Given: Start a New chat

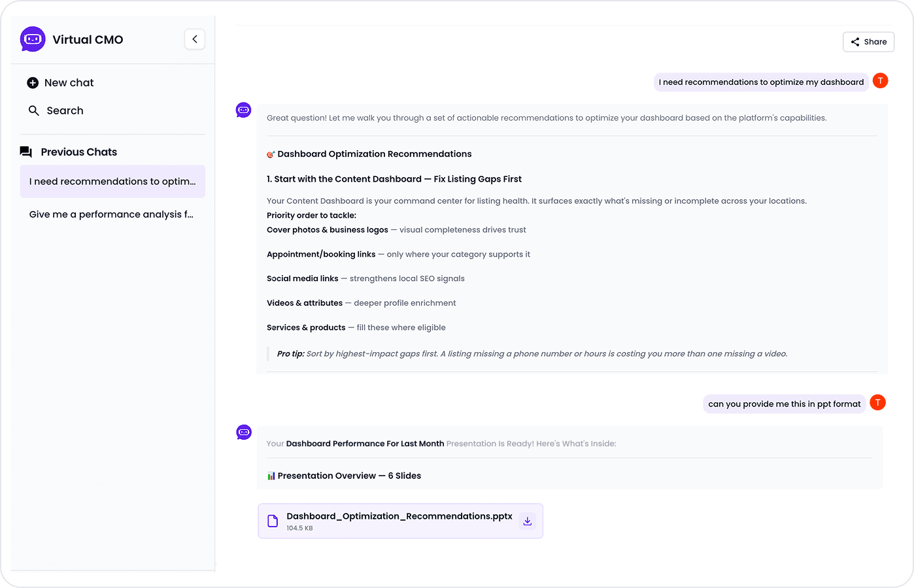Looking at the screenshot, I should click(60, 83).
